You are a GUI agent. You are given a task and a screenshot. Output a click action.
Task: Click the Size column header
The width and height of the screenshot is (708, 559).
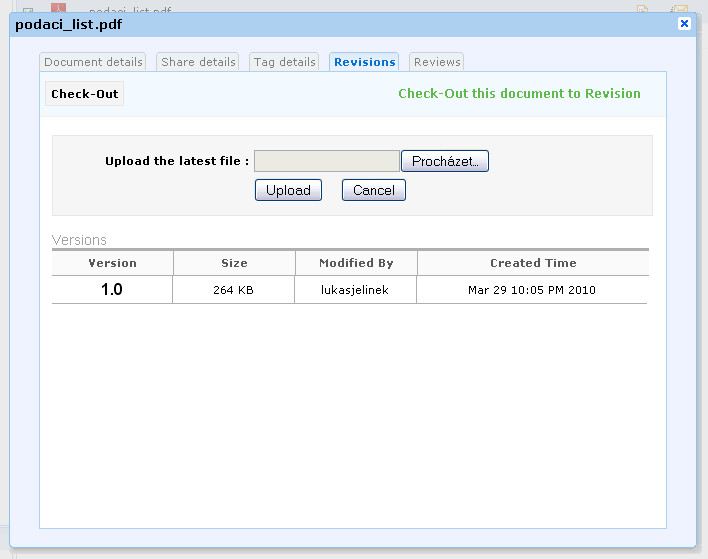[234, 263]
